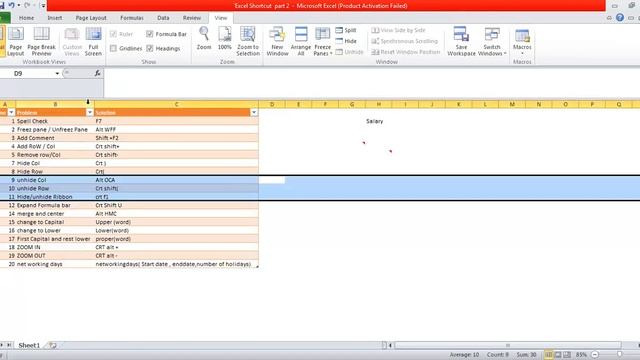
Task: Open the first column filter dropdown
Action: pyautogui.click(x=11, y=112)
